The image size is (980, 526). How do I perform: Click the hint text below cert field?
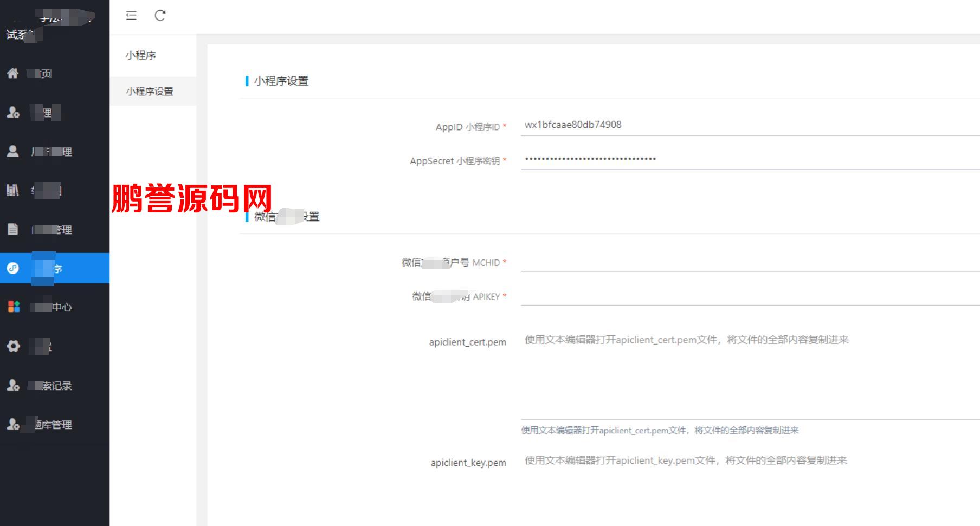(x=660, y=430)
